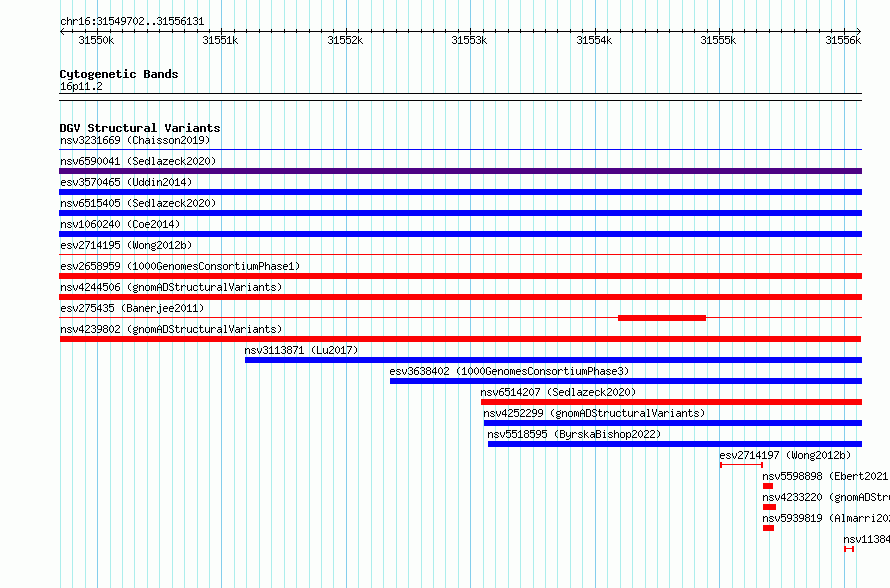Select the 16p11.2 cytogenetic band label
Image resolution: width=890 pixels, height=588 pixels.
[81, 86]
